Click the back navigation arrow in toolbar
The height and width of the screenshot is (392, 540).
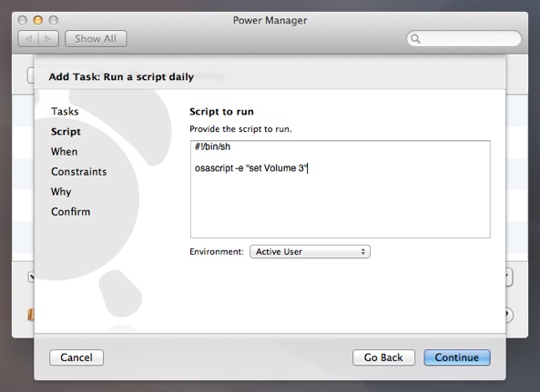coord(28,39)
